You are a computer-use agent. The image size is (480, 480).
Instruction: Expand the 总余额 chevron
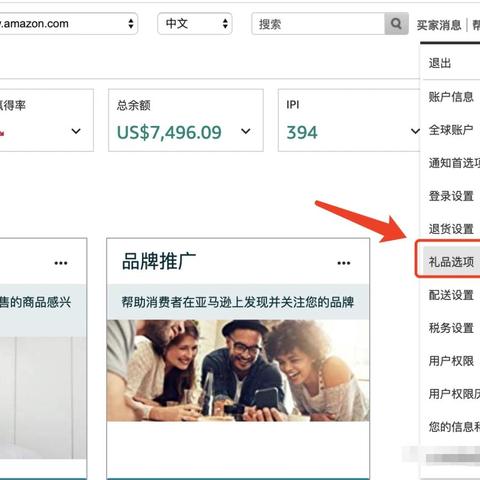pyautogui.click(x=246, y=131)
